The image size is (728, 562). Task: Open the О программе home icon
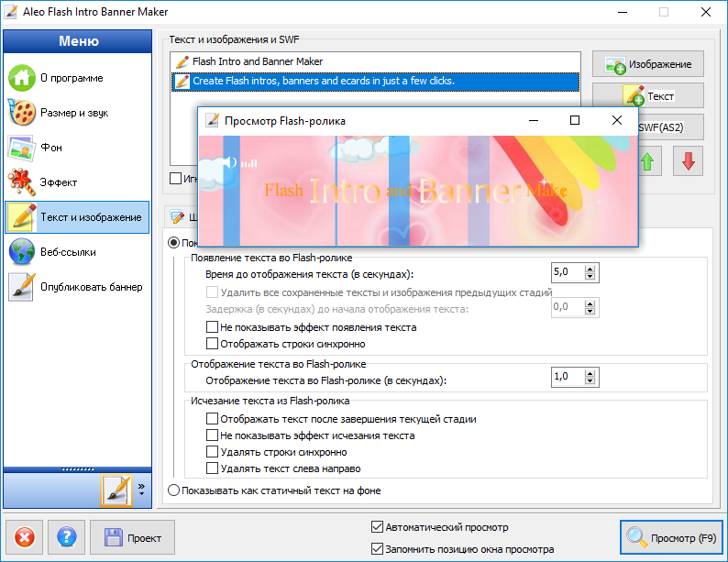coord(22,78)
